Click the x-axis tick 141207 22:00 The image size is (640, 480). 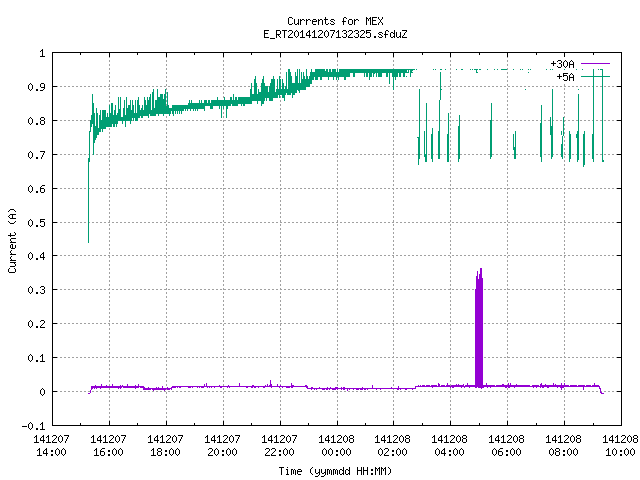click(280, 446)
